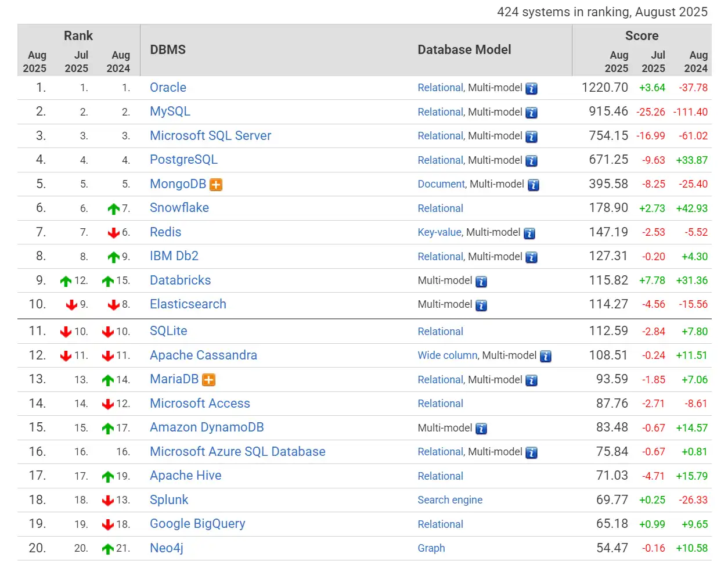The width and height of the screenshot is (728, 561).
Task: Click the info icon in Databricks row
Action: pyautogui.click(x=481, y=282)
